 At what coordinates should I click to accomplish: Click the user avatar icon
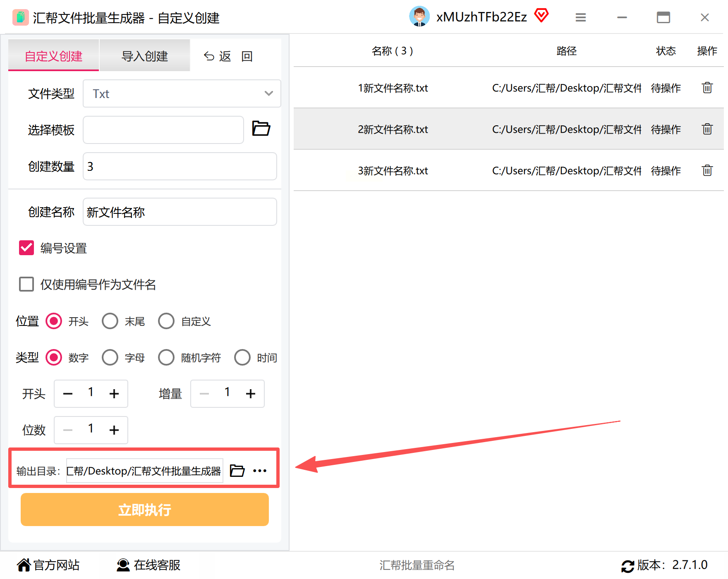click(419, 17)
